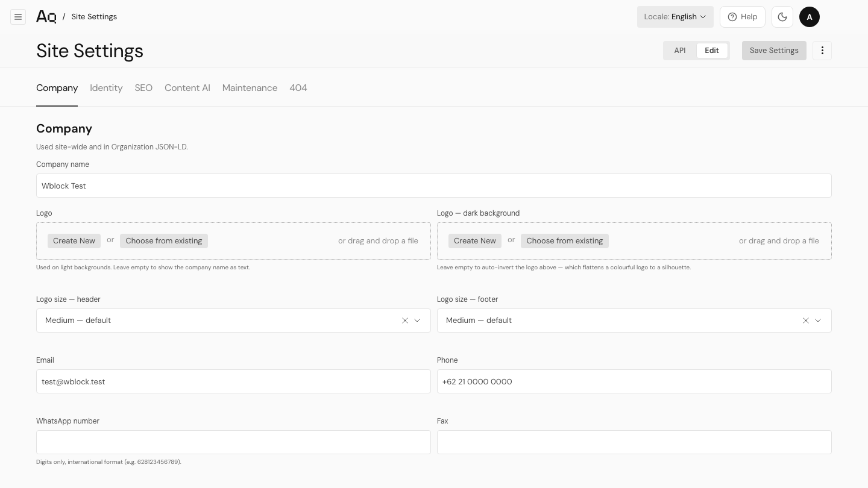This screenshot has width=868, height=488.
Task: Choose from existing for dark background logo
Action: coord(565,241)
